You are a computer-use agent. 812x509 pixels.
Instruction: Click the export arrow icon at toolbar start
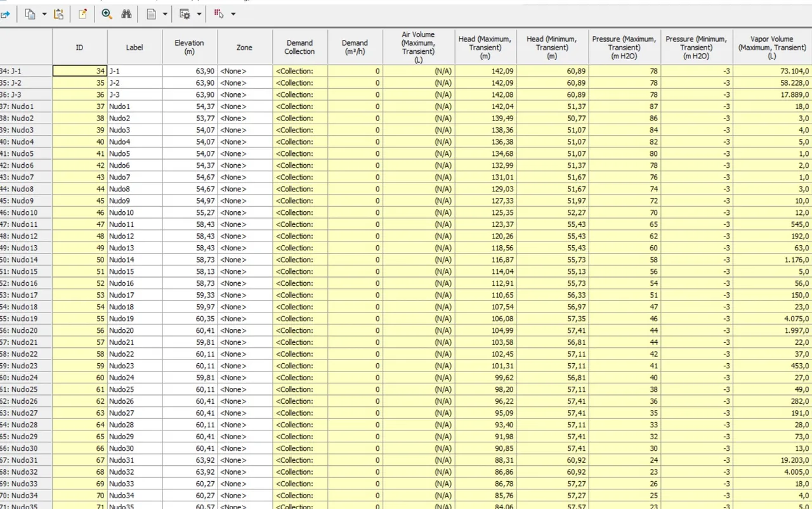(x=5, y=14)
